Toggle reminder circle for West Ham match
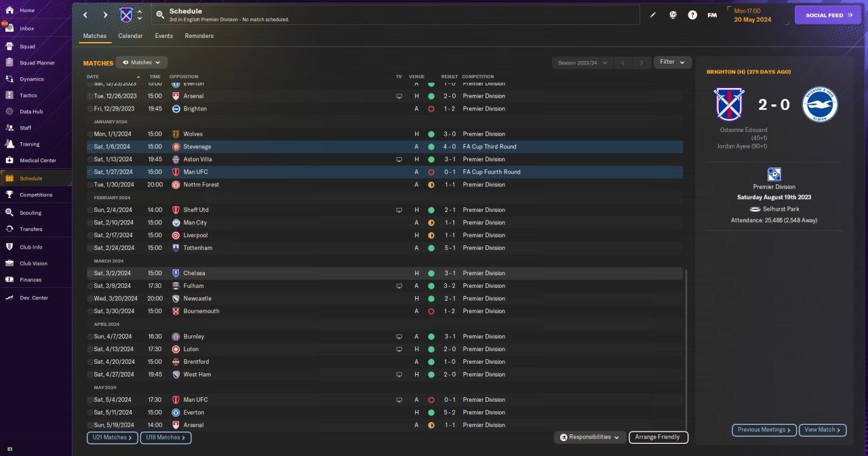Screen dimensions: 868x456 coord(90,374)
